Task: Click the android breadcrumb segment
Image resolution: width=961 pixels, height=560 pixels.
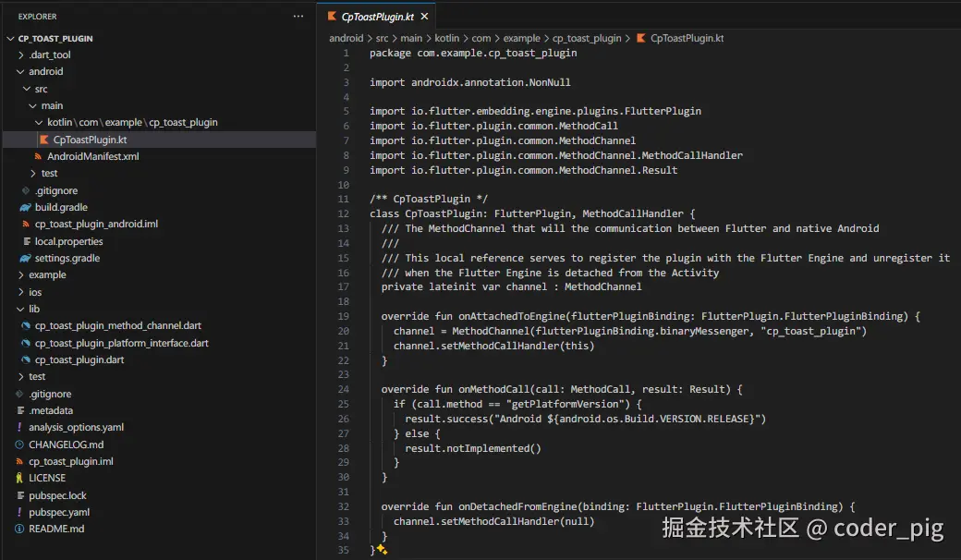Action: click(x=346, y=38)
